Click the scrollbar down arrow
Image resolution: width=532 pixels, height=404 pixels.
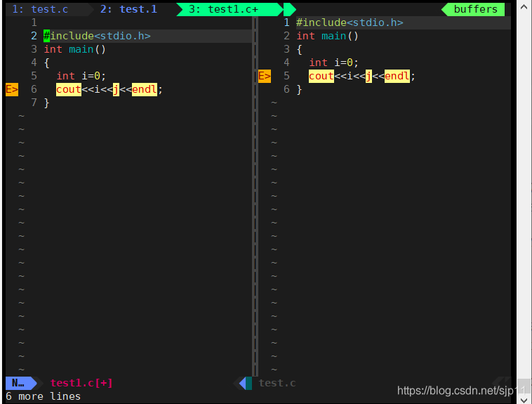click(524, 400)
